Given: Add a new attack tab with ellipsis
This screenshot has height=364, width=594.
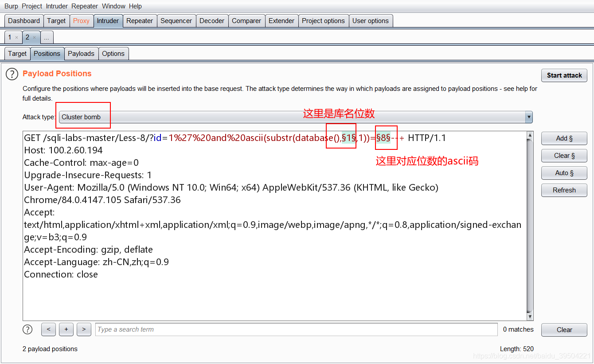Looking at the screenshot, I should coord(47,37).
